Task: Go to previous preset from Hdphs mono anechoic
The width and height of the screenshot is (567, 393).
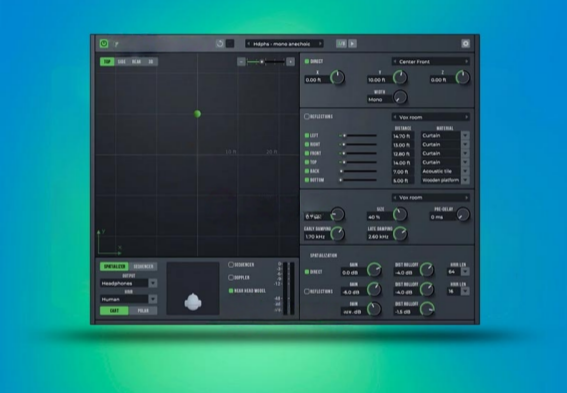Action: pyautogui.click(x=248, y=44)
